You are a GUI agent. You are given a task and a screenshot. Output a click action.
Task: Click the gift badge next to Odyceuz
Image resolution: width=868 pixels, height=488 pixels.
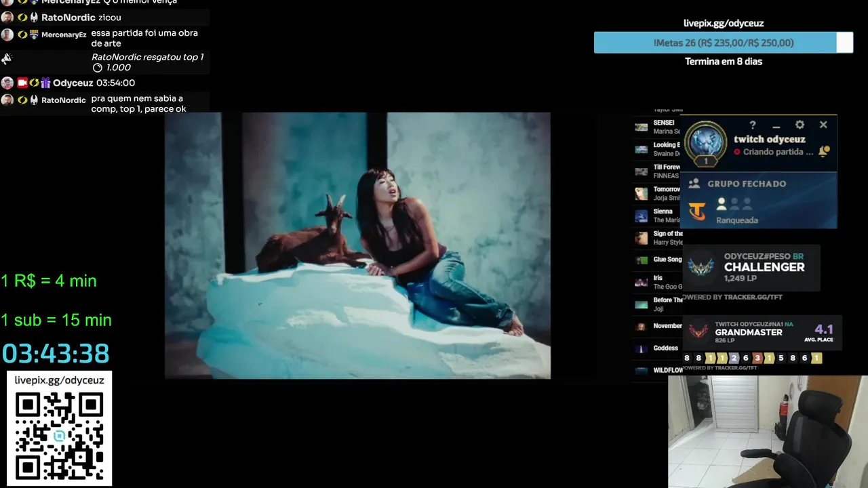(x=45, y=83)
